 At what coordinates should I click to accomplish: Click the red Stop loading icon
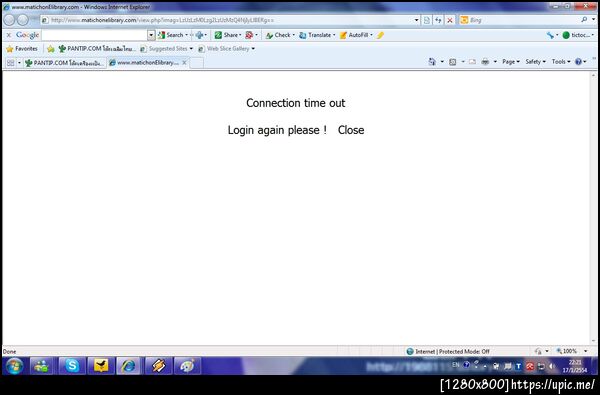click(450, 20)
